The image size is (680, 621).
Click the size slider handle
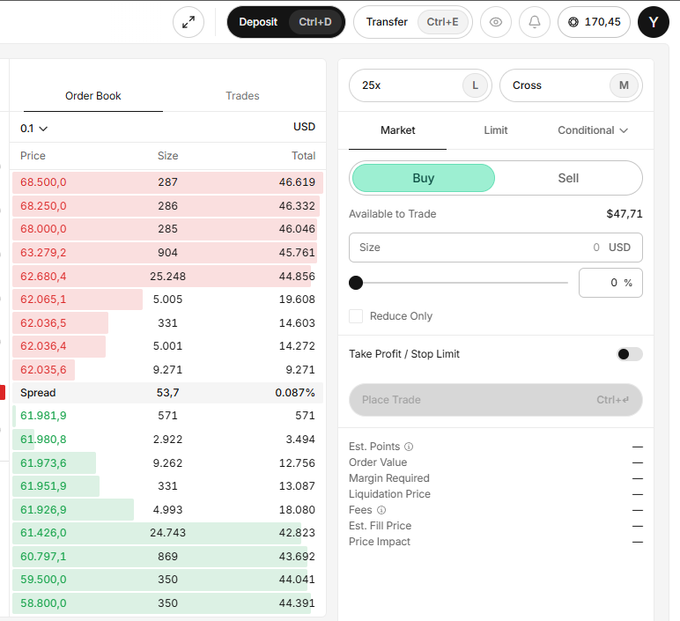356,283
